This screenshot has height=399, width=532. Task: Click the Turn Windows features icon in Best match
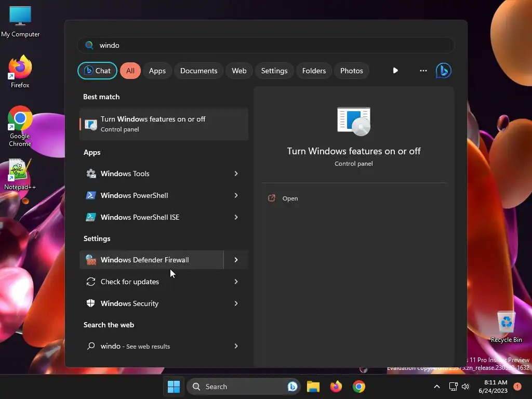(x=90, y=124)
